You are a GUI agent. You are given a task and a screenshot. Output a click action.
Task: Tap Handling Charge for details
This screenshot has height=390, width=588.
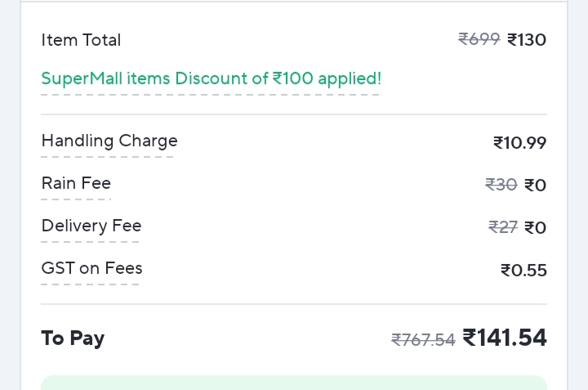click(109, 141)
